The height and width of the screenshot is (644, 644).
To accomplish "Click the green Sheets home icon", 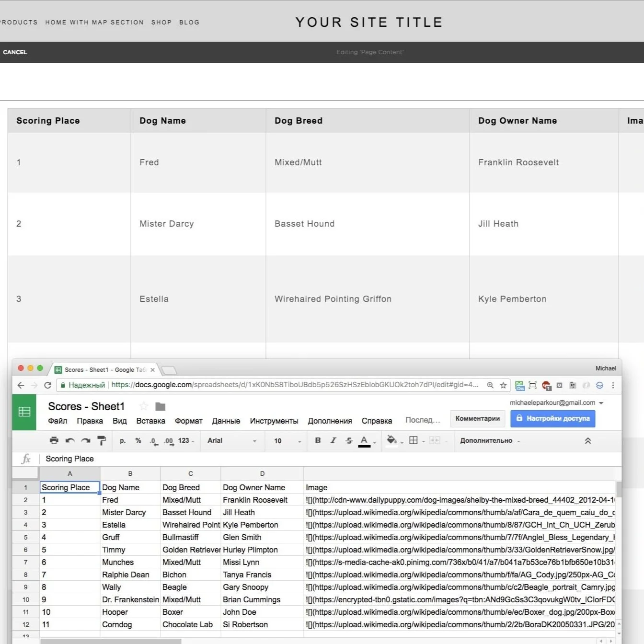I will tap(24, 412).
